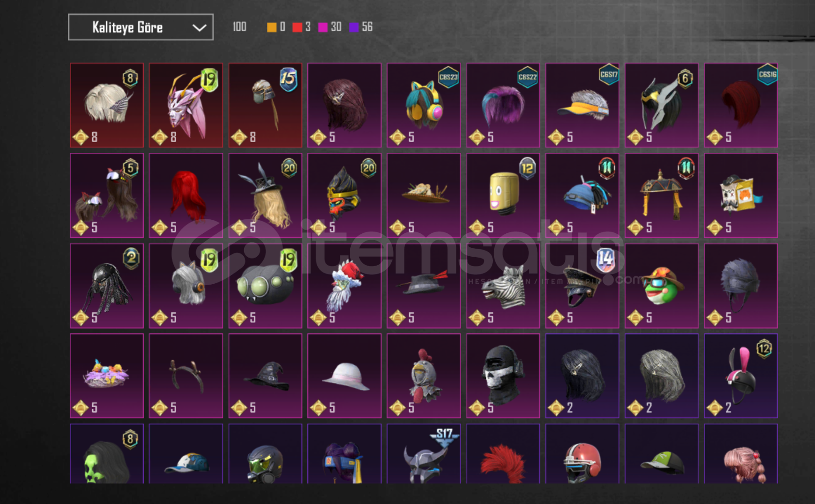The image size is (815, 504).
Task: Select the black witch hat item
Action: coord(265,376)
